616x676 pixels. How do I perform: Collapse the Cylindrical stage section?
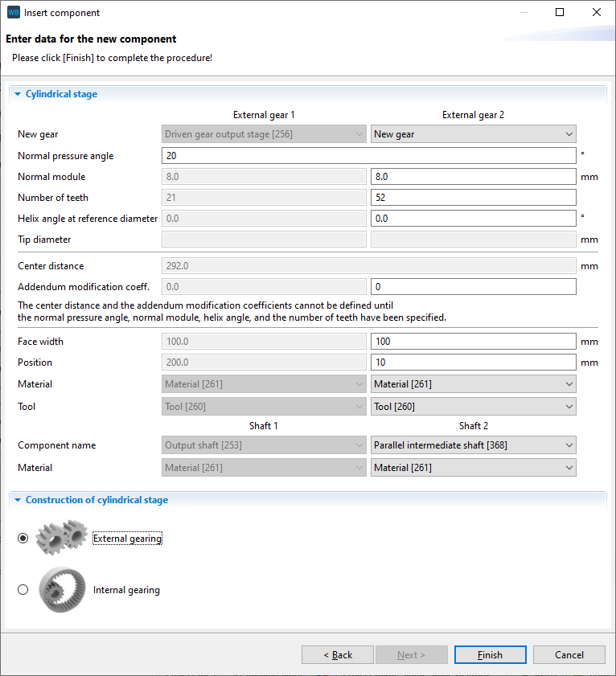point(17,94)
